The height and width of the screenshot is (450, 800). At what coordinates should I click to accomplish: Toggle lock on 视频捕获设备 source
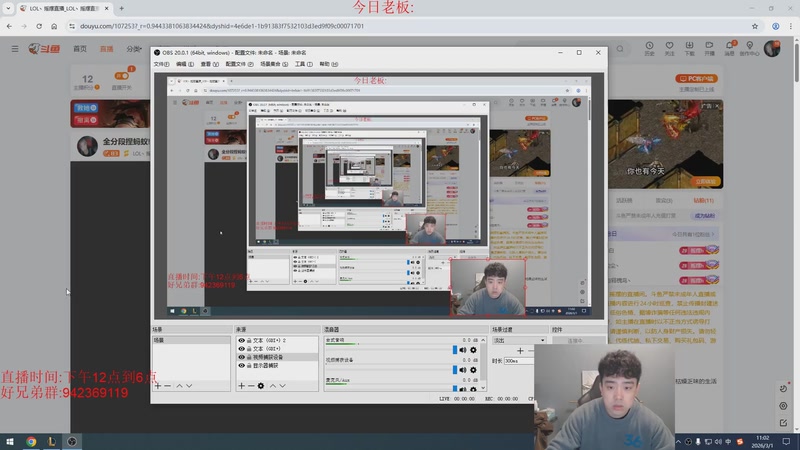point(249,357)
